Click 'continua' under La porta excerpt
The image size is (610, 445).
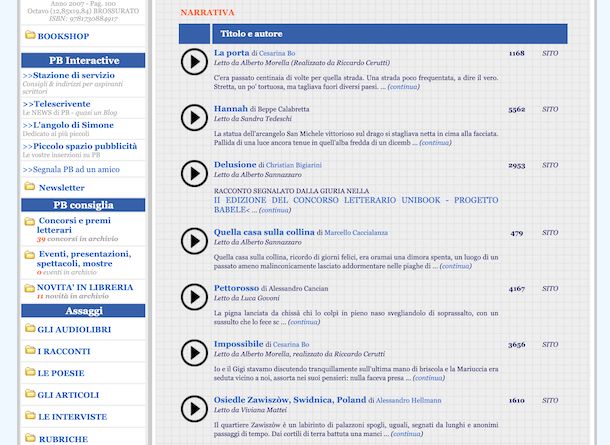(403, 87)
